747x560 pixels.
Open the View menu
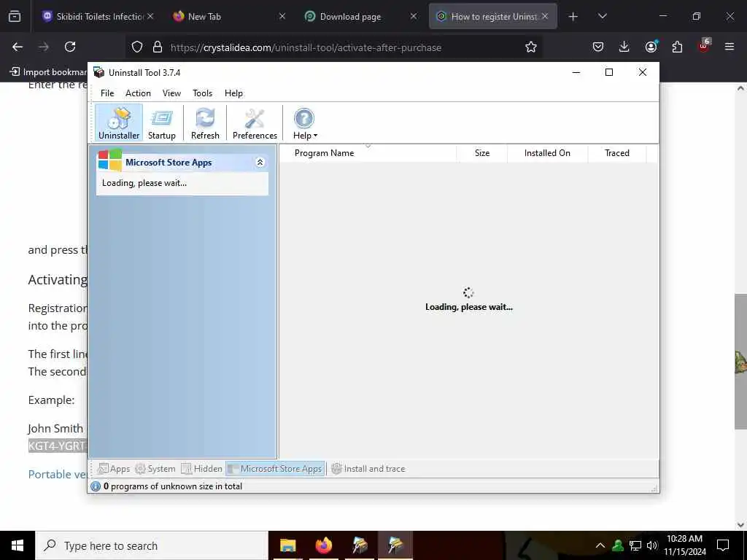[x=171, y=93]
